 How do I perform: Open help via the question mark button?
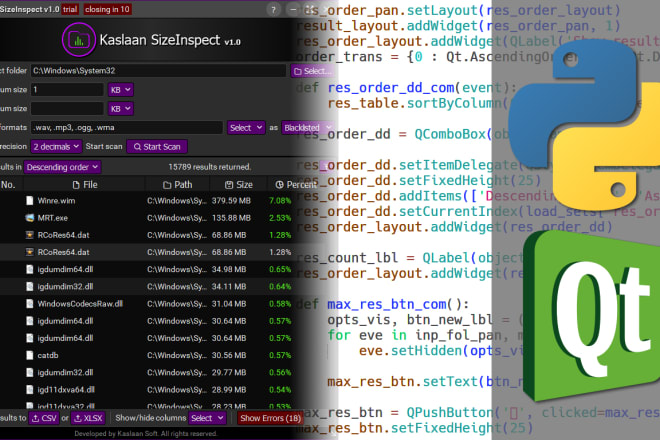pos(273,10)
